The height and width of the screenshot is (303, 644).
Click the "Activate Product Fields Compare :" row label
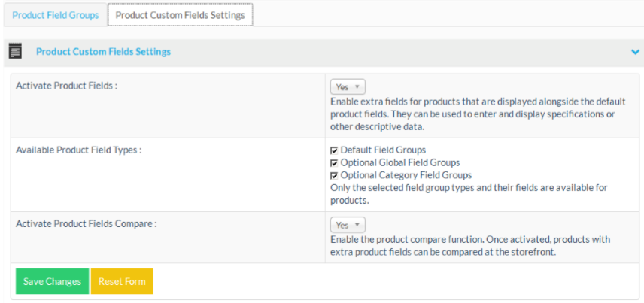pos(87,223)
